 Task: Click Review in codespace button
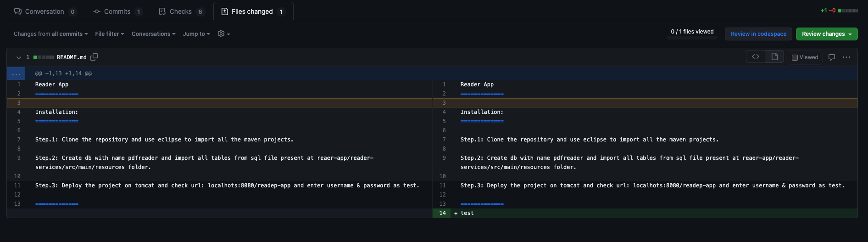click(758, 34)
